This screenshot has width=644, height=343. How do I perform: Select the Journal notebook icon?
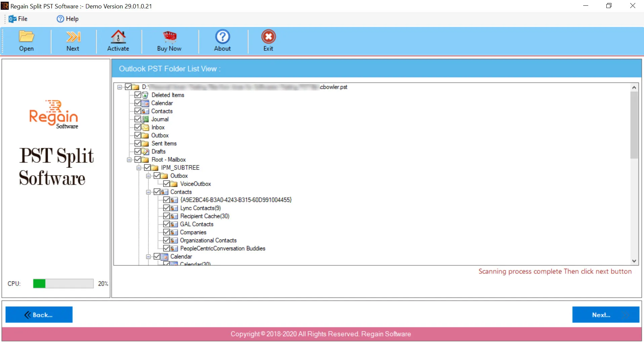pyautogui.click(x=145, y=119)
